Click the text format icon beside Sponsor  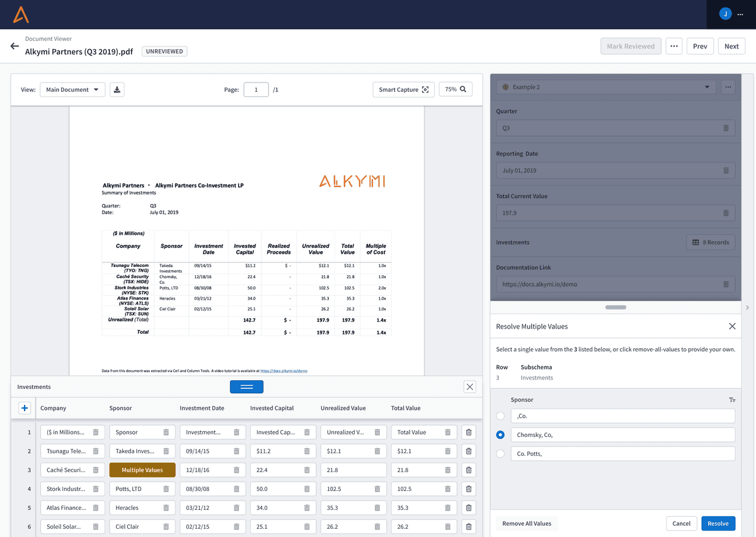click(732, 400)
